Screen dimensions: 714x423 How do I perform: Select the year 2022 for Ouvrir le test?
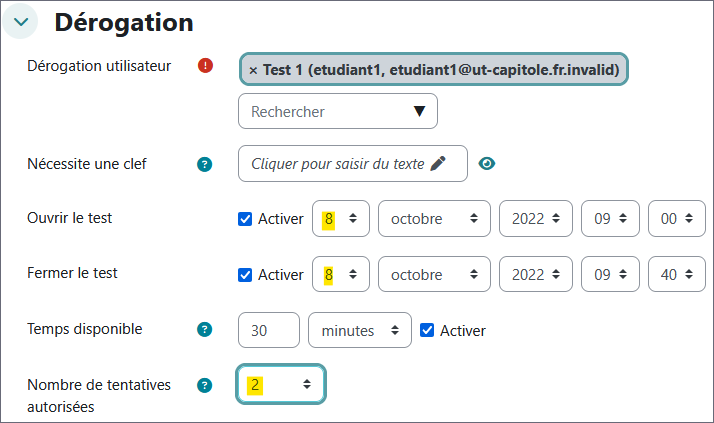tap(542, 219)
